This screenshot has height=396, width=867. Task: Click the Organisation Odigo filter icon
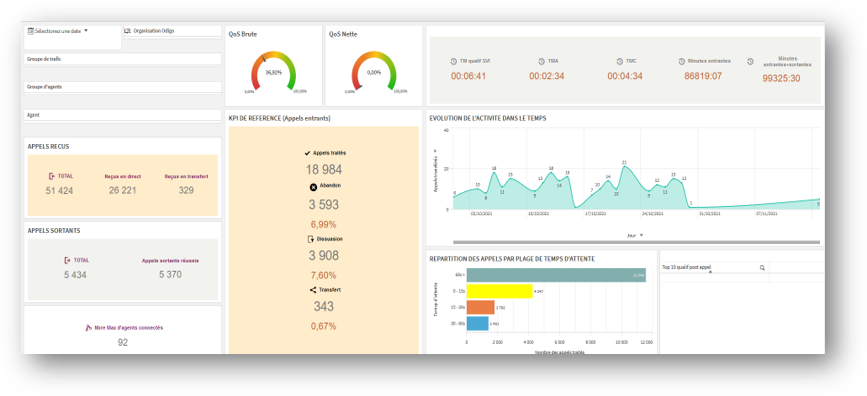[x=128, y=30]
